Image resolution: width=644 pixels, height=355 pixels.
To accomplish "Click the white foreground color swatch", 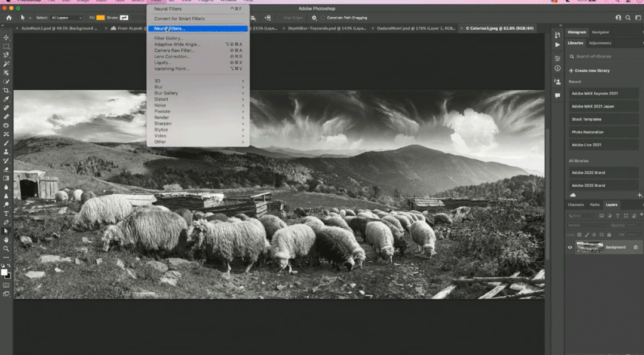I will 4,273.
